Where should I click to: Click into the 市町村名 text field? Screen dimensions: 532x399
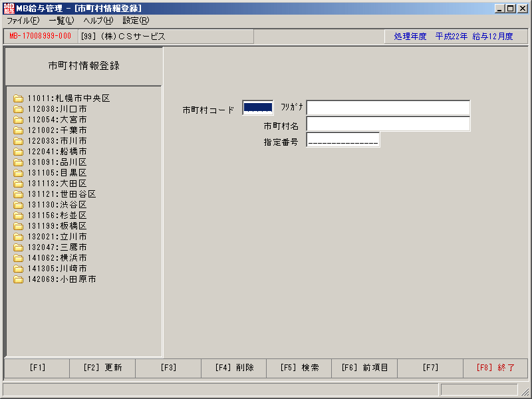pyautogui.click(x=388, y=124)
